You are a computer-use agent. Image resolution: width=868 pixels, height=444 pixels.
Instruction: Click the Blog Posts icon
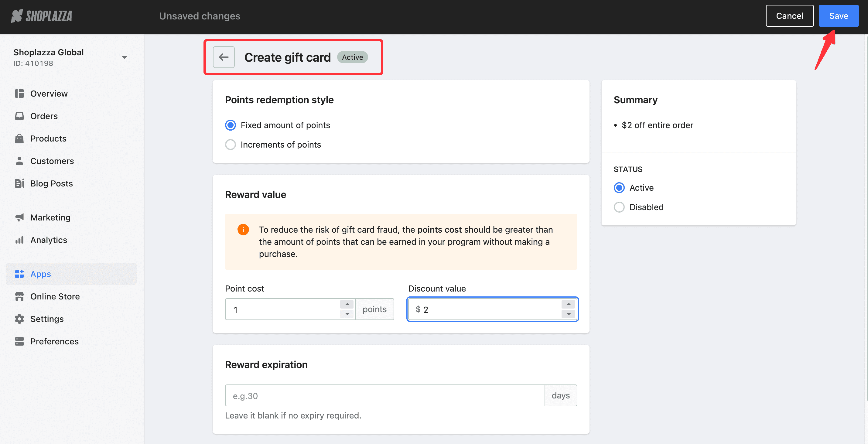(x=19, y=183)
